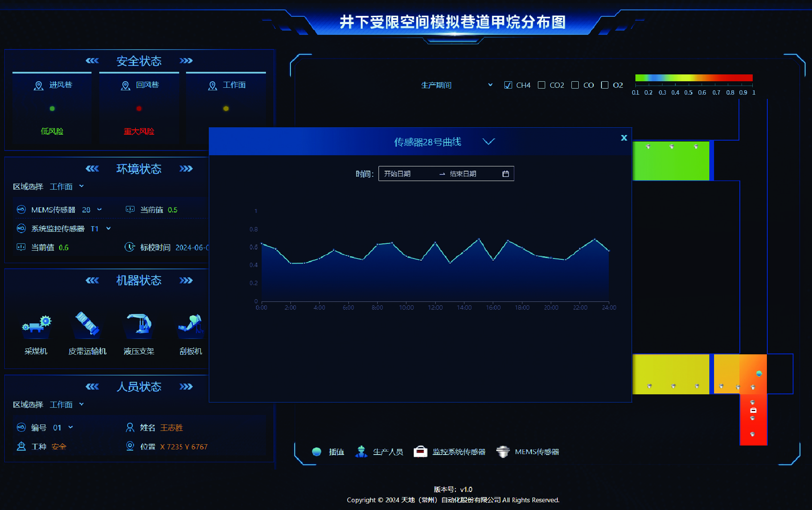This screenshot has width=812, height=510.
Task: Click right arrows next to 安全状态 header
Action: [186, 61]
